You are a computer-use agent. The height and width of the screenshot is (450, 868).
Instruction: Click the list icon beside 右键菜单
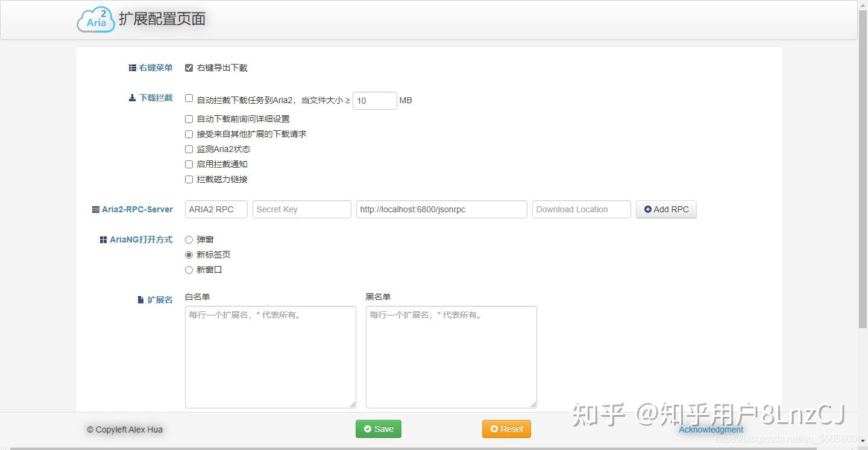point(132,67)
